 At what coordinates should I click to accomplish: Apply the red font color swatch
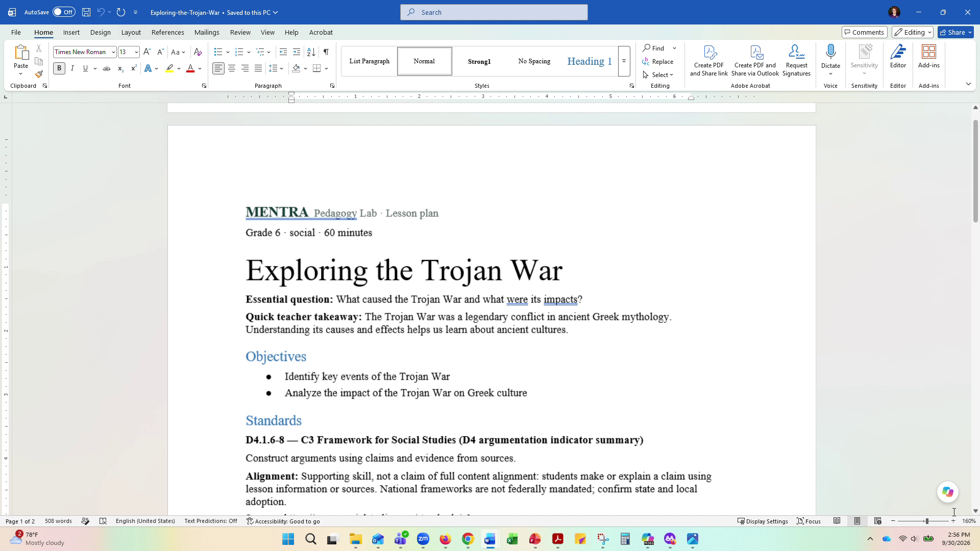pyautogui.click(x=190, y=68)
